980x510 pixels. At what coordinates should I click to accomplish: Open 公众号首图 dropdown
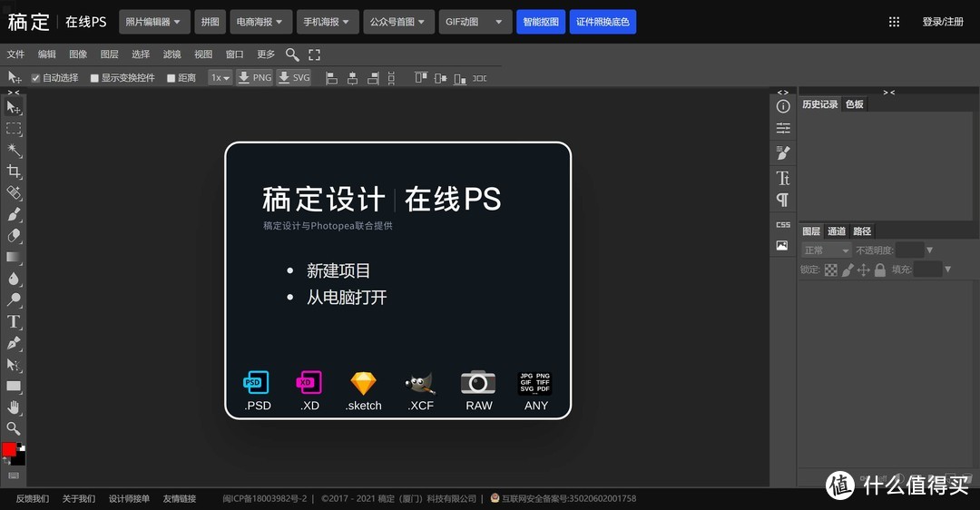(398, 22)
